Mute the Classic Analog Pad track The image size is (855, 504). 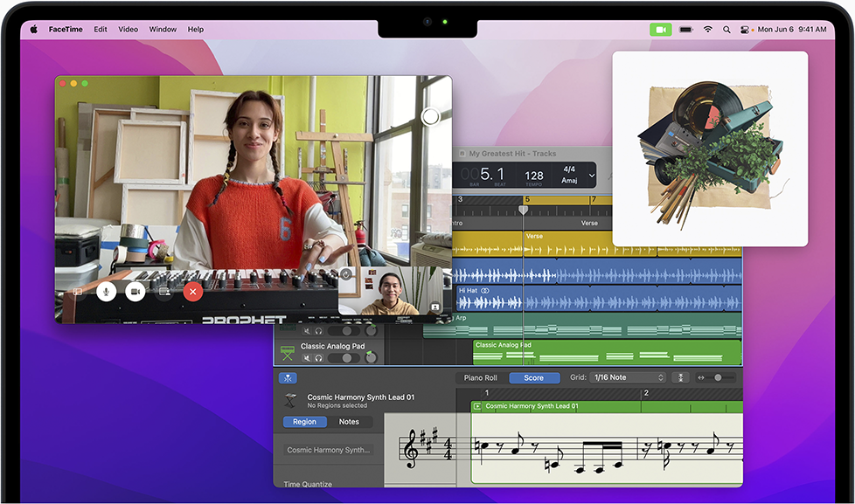pyautogui.click(x=307, y=358)
